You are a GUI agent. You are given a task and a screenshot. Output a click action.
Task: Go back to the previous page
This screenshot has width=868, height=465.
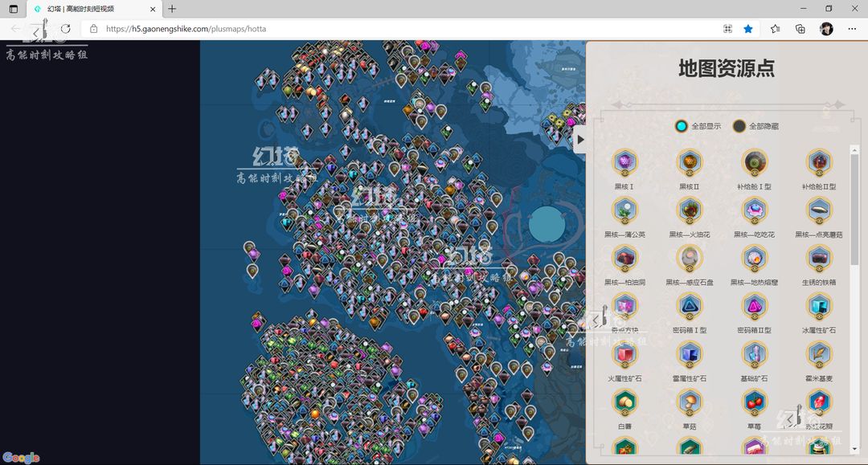point(15,29)
